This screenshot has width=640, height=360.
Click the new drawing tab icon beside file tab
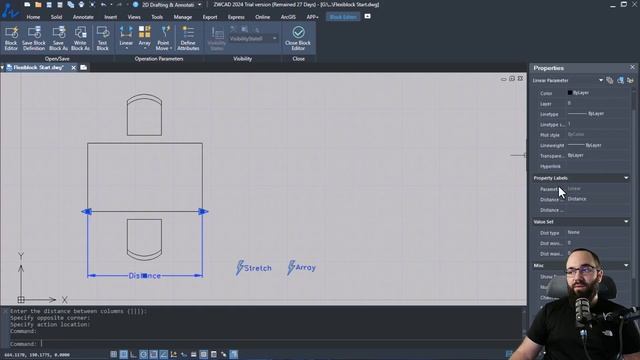click(84, 67)
